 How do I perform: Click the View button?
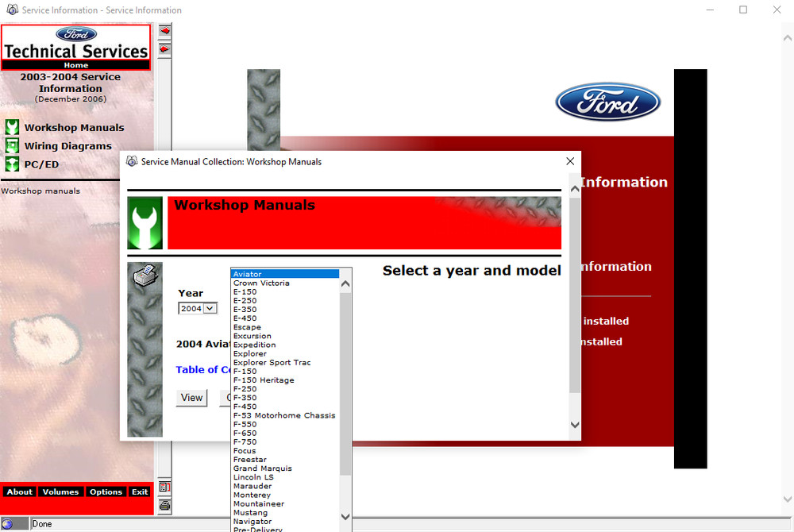click(191, 398)
